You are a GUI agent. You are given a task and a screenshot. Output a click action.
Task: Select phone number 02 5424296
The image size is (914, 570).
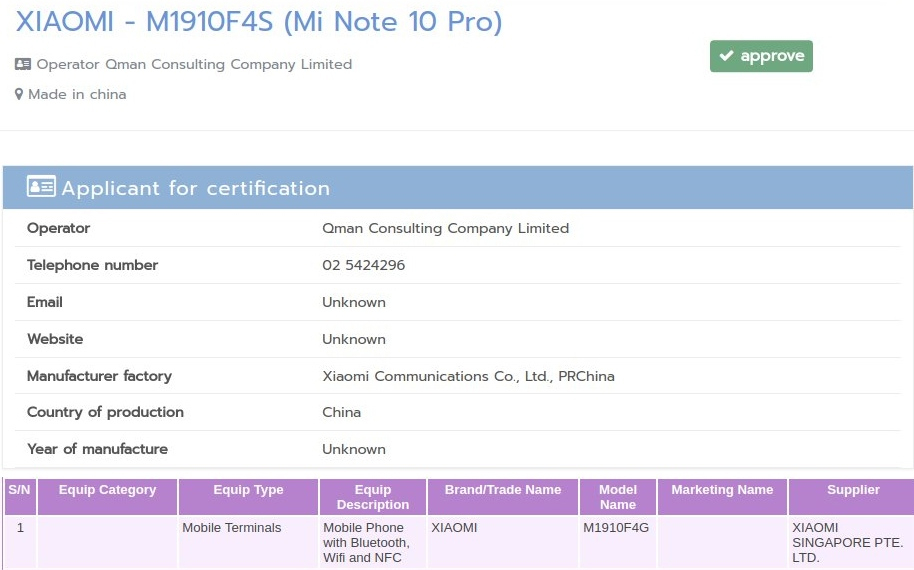tap(363, 265)
